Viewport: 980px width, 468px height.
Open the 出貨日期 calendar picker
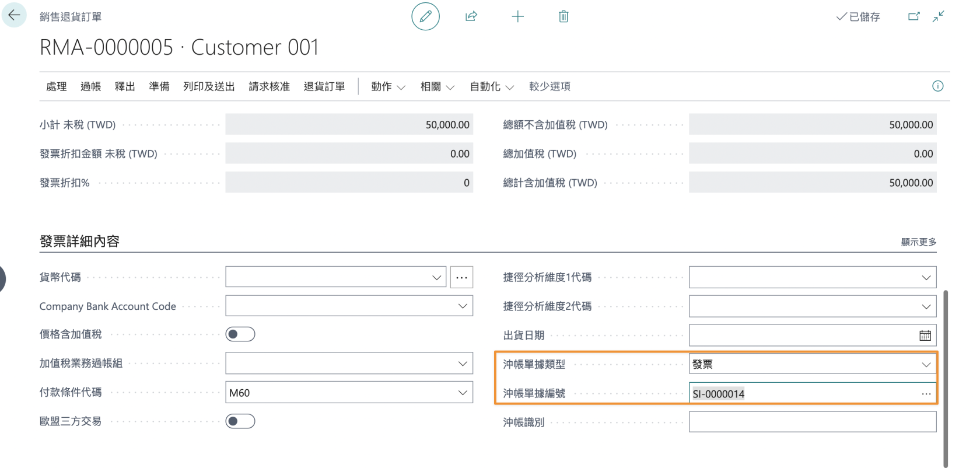point(925,336)
